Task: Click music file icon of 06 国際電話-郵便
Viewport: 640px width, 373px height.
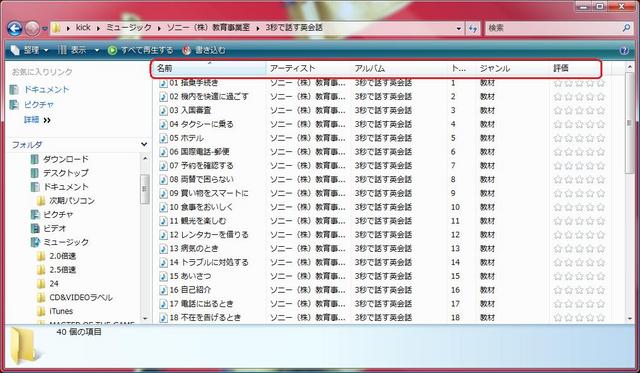Action: click(163, 152)
